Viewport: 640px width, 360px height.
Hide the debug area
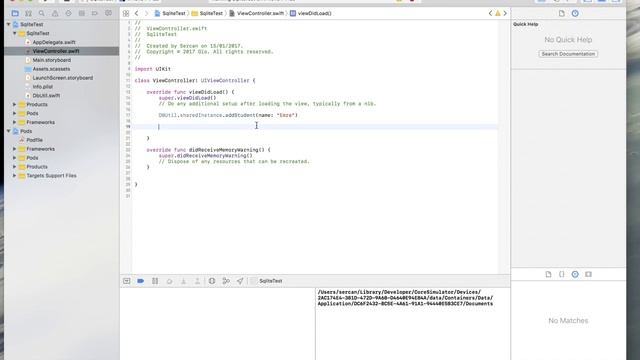(x=127, y=281)
